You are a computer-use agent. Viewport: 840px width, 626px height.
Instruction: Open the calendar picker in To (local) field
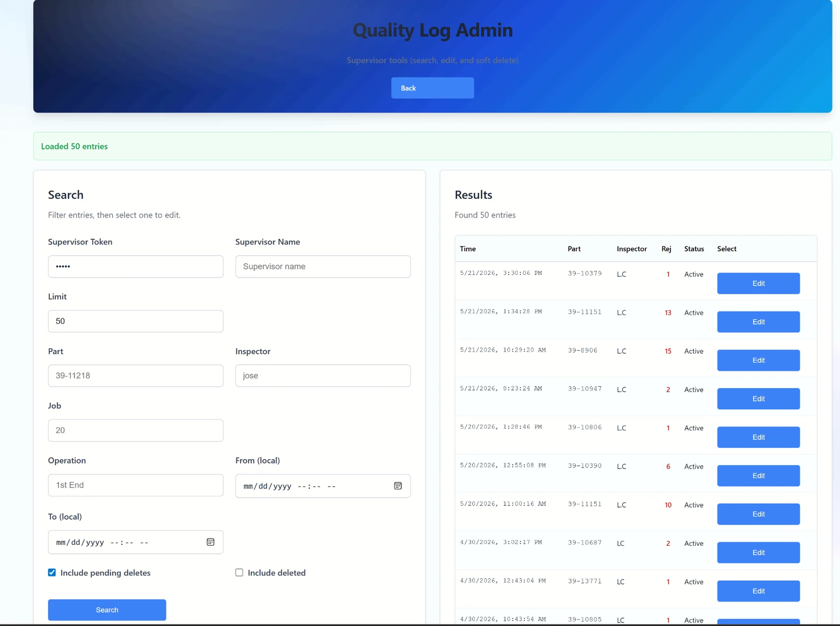(210, 542)
